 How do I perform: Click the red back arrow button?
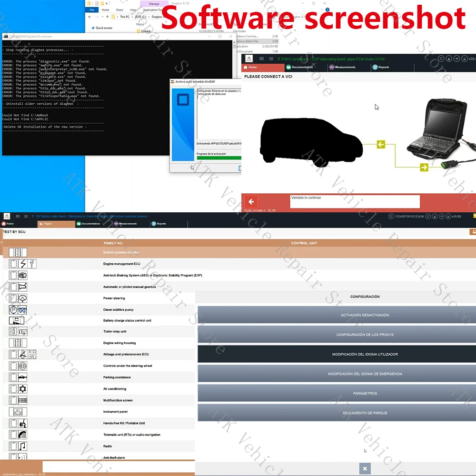tap(251, 201)
